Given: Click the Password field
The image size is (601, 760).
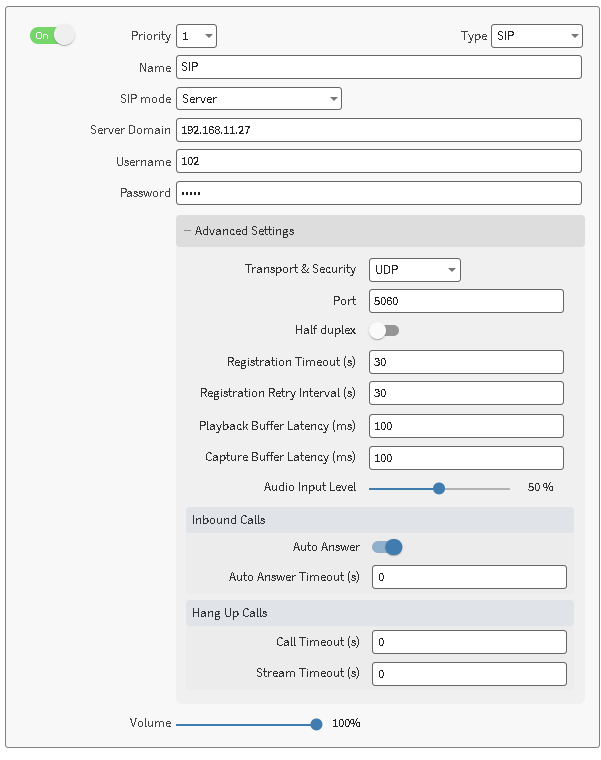Looking at the screenshot, I should pyautogui.click(x=379, y=193).
